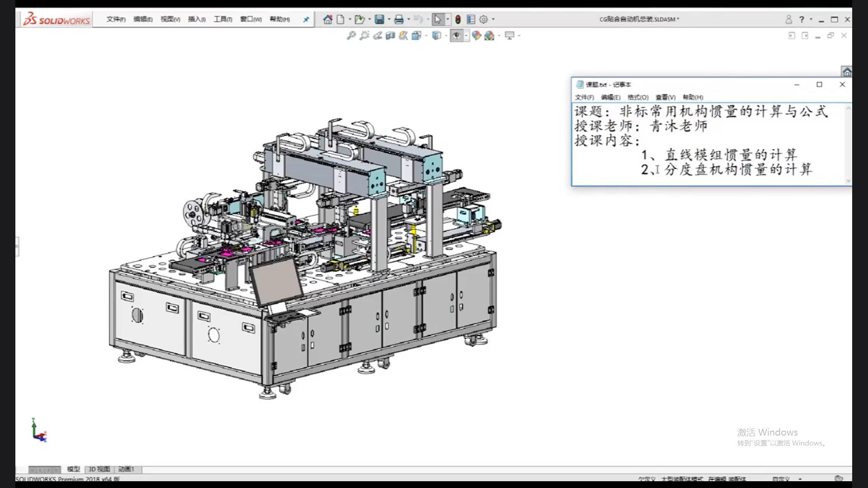This screenshot has width=868, height=488.
Task: Pin the menu bar with pushpin
Action: click(306, 19)
